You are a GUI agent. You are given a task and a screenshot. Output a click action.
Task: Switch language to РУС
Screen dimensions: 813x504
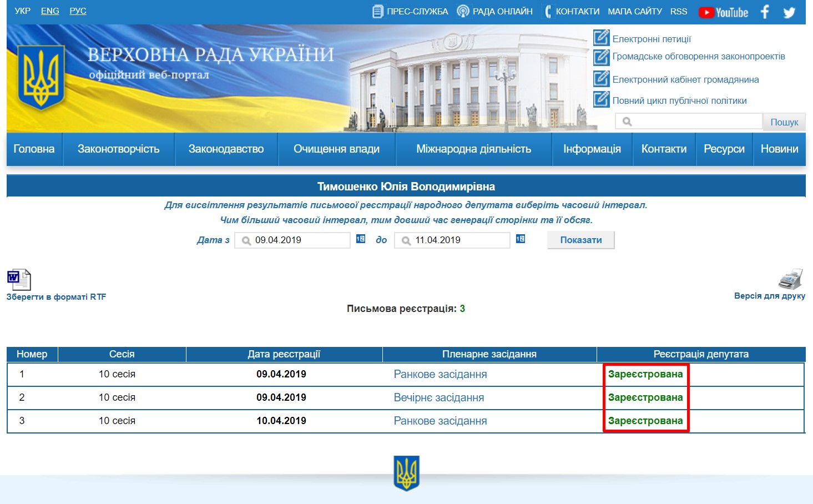tap(78, 11)
